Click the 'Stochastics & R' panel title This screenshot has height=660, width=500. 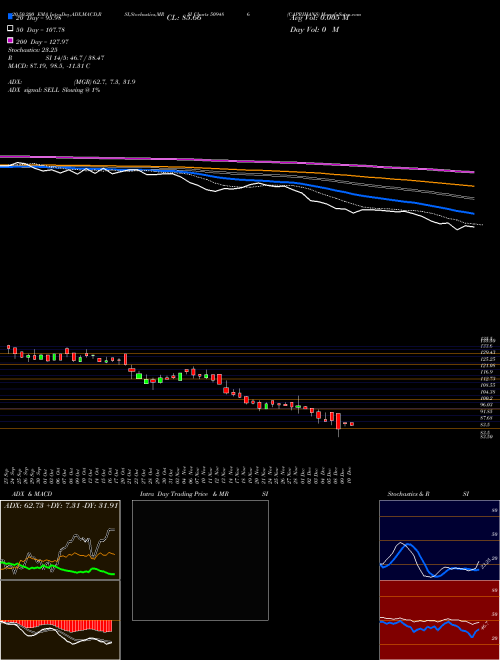(x=408, y=494)
